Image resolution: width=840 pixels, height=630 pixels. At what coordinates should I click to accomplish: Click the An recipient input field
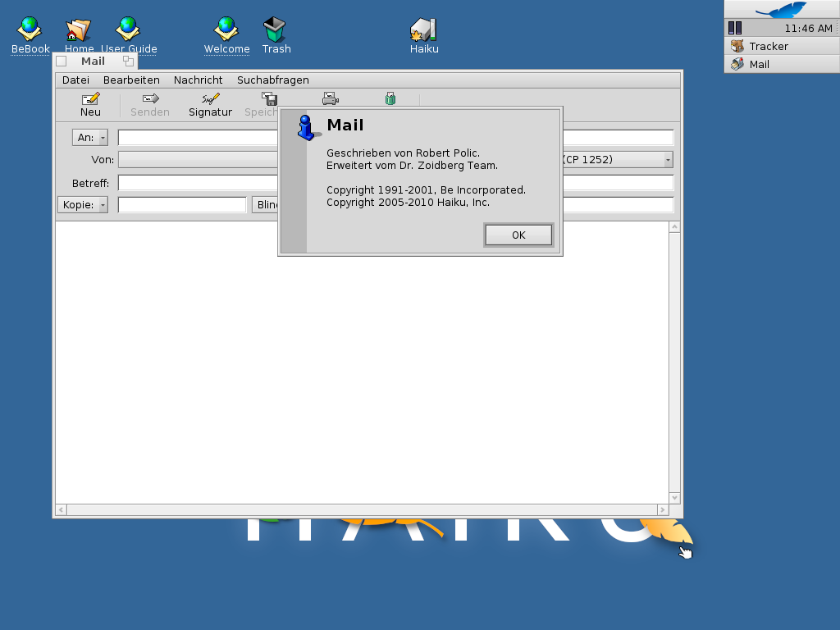pyautogui.click(x=199, y=138)
